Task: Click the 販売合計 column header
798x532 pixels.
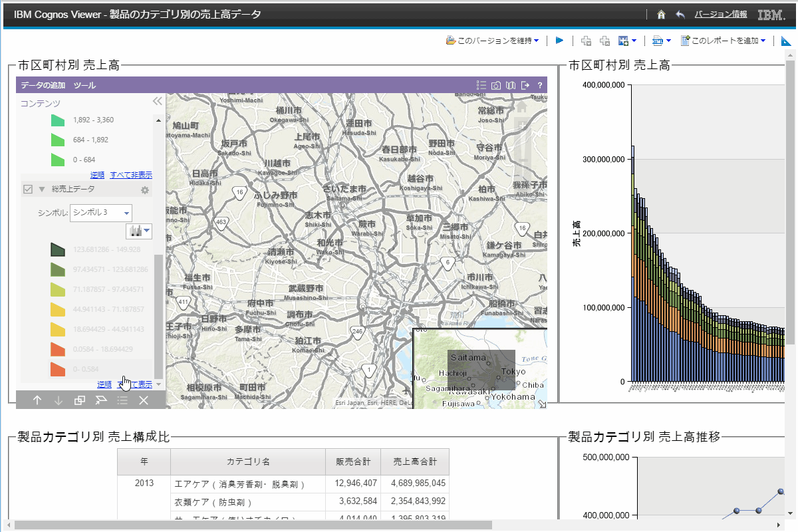Action: [354, 461]
